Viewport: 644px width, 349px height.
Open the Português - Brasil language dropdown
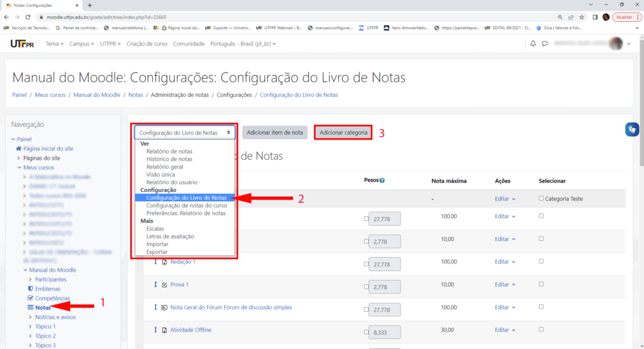(243, 43)
